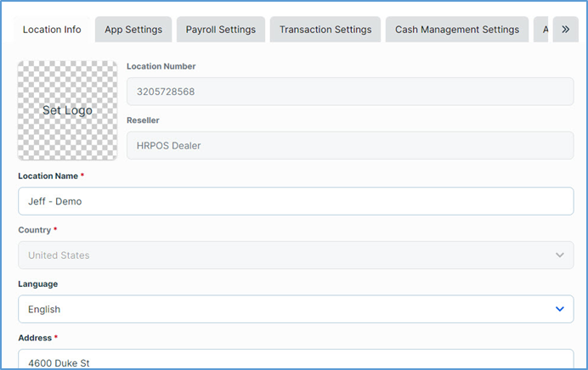
Task: Switch to the Location Info tab
Action: [52, 30]
